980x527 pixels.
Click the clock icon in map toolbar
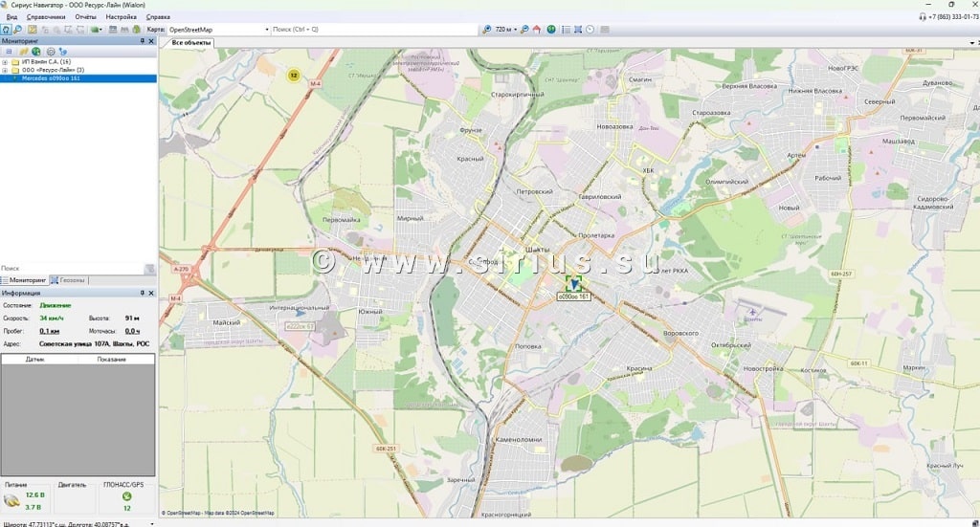point(590,30)
